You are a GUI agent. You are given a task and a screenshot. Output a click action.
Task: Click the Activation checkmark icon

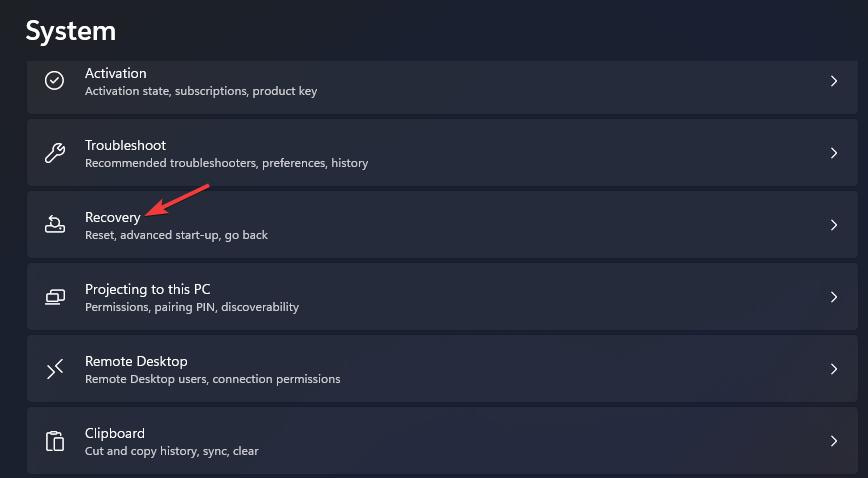click(x=55, y=81)
